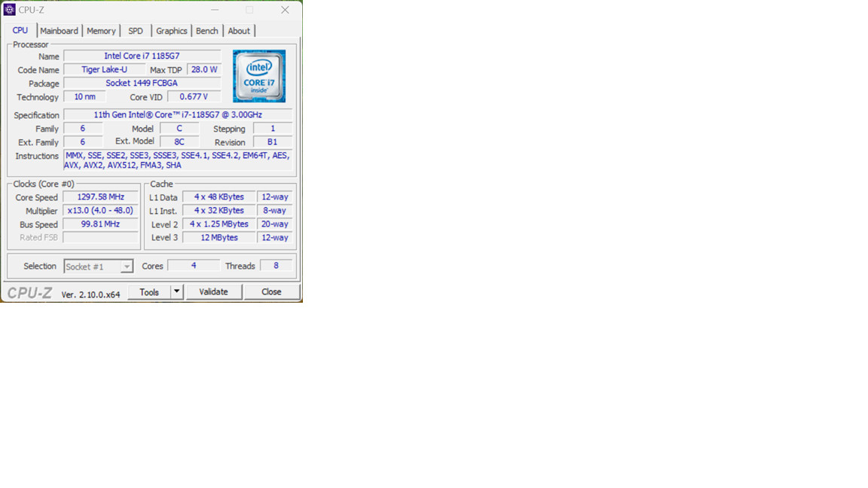The image size is (868, 488).
Task: Click L1 Inst. value 4 x 32 KBytes
Action: [x=219, y=211]
